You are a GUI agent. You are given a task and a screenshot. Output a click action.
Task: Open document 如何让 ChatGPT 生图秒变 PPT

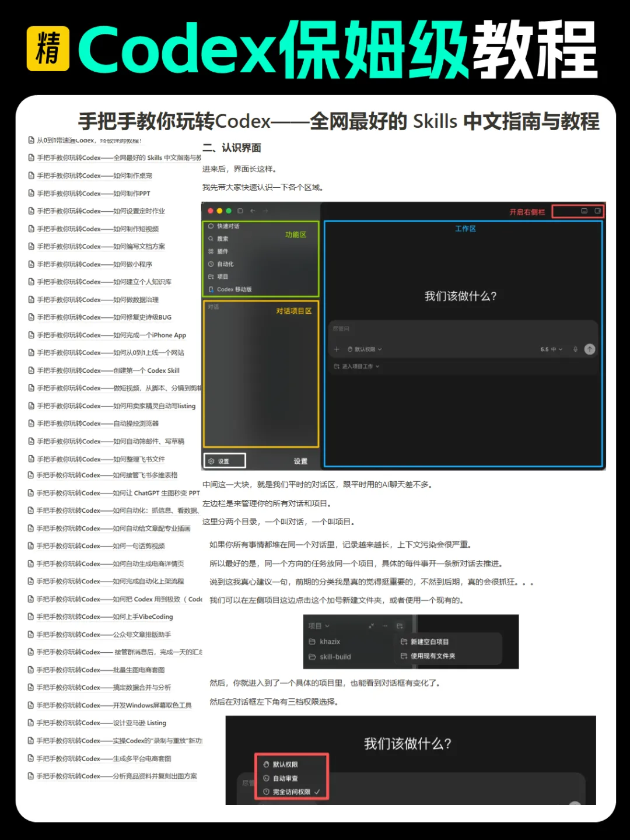tap(114, 493)
